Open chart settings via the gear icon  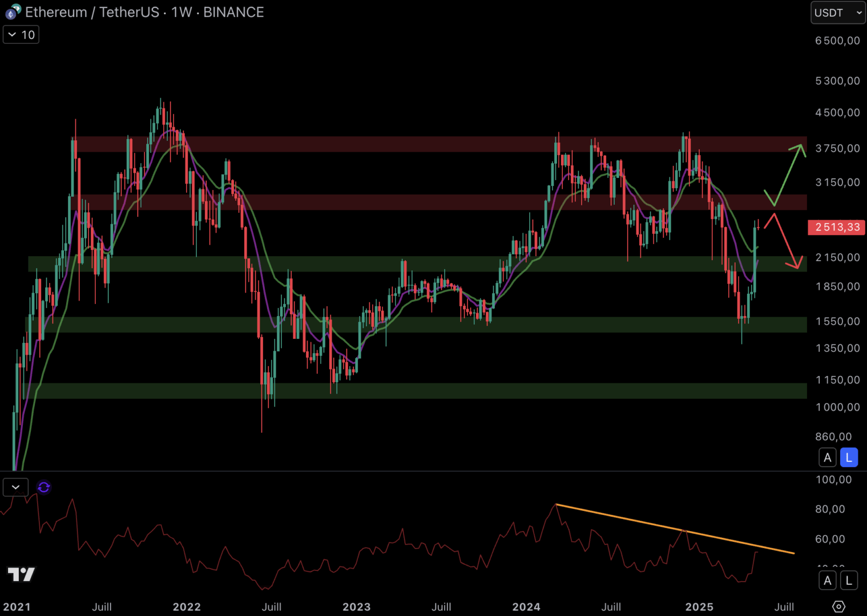[838, 606]
